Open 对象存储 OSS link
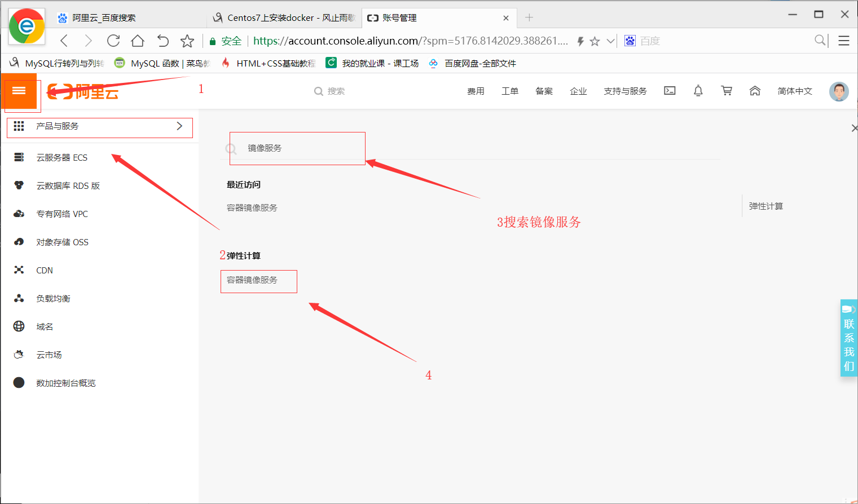The image size is (858, 504). [62, 242]
